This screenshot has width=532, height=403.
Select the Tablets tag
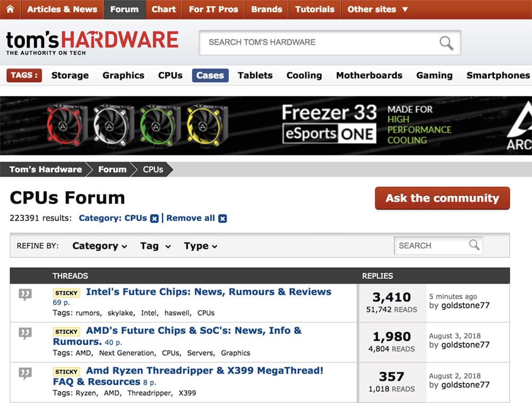tap(255, 76)
